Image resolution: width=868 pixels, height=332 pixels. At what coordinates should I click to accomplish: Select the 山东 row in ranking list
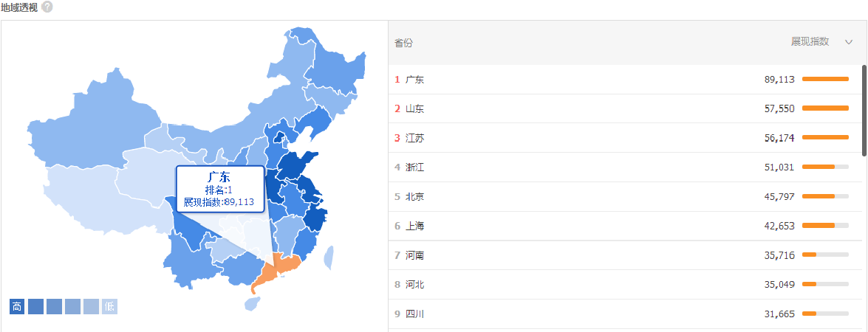[x=624, y=109]
